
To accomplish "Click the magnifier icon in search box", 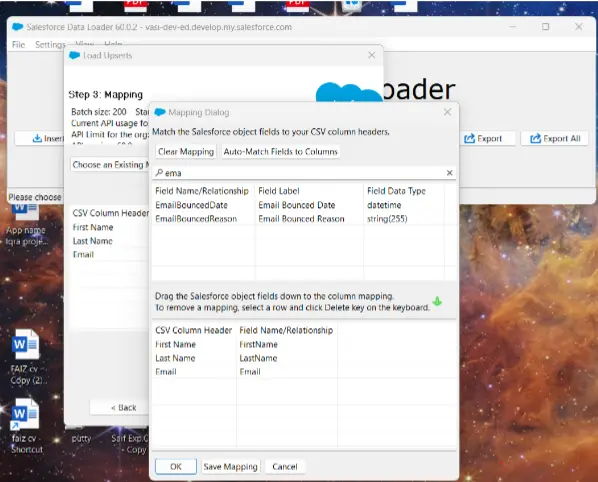I will point(159,173).
